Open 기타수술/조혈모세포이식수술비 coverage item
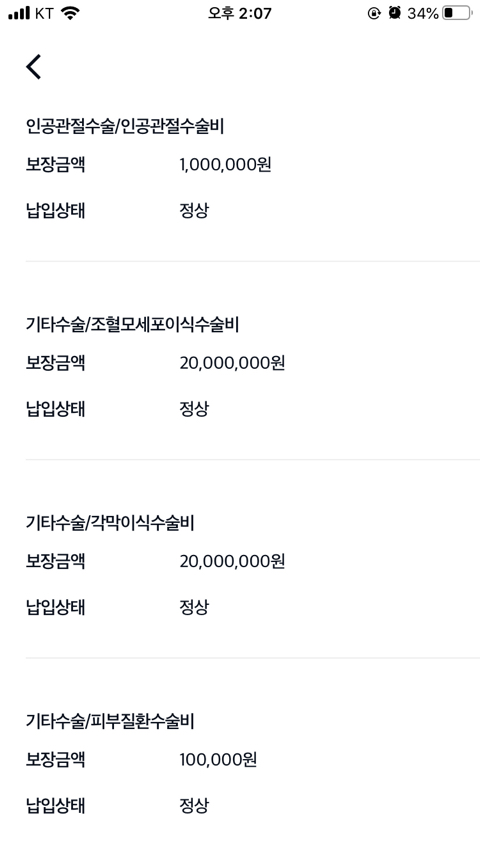 click(132, 325)
